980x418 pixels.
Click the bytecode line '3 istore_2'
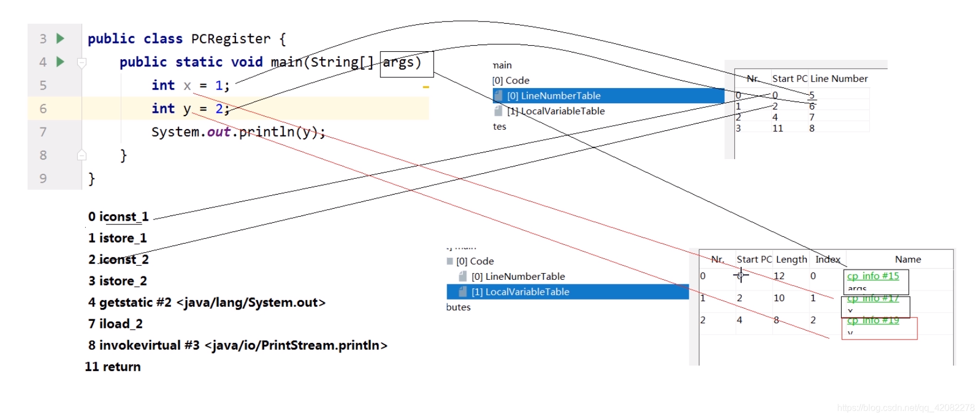pos(117,281)
